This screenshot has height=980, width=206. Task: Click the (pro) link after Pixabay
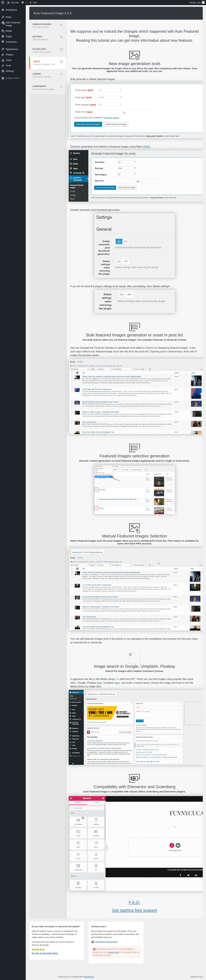point(99,683)
